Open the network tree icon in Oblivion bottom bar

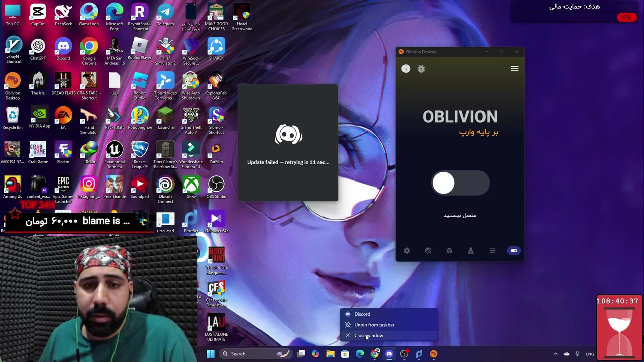pos(471,251)
